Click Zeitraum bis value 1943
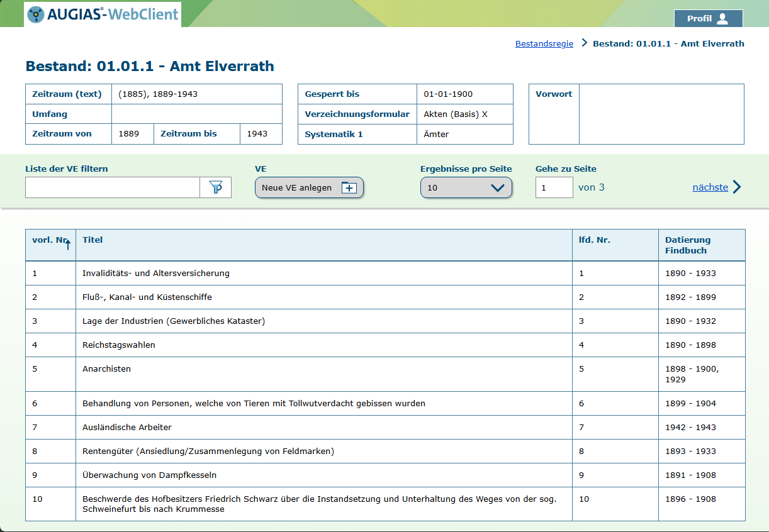Screen dimensions: 769x532 [x=261, y=134]
